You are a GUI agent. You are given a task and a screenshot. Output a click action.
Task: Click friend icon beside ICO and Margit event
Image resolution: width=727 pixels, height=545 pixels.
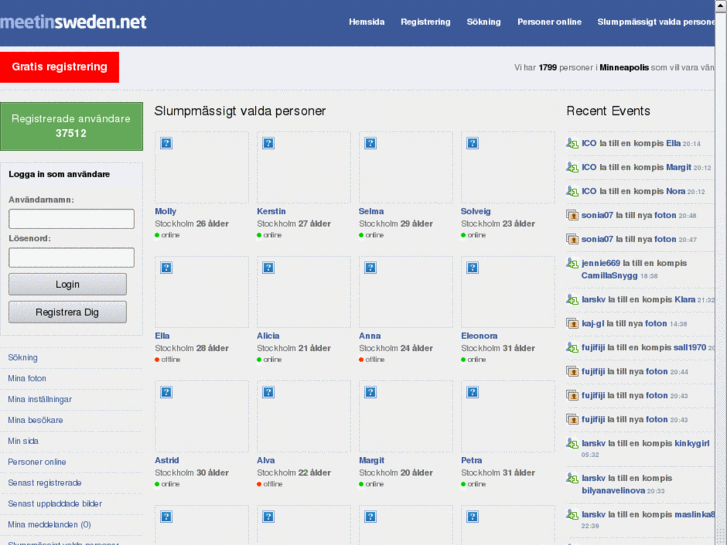tap(573, 167)
